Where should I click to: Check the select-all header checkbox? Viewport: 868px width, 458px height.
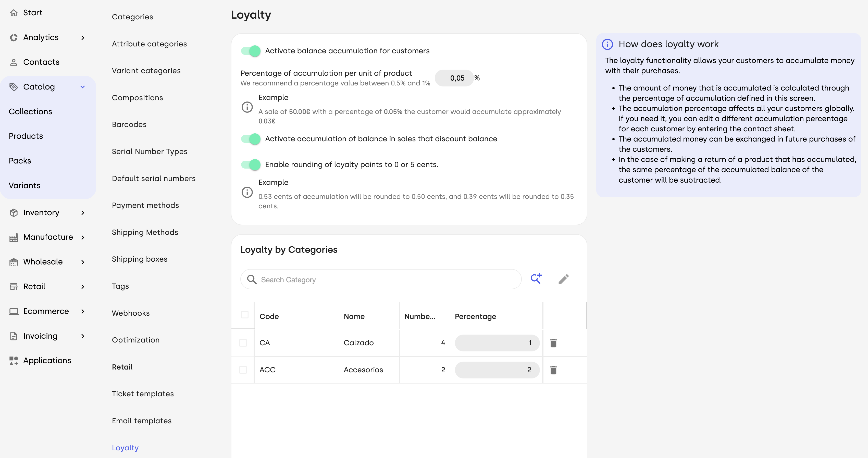245,314
